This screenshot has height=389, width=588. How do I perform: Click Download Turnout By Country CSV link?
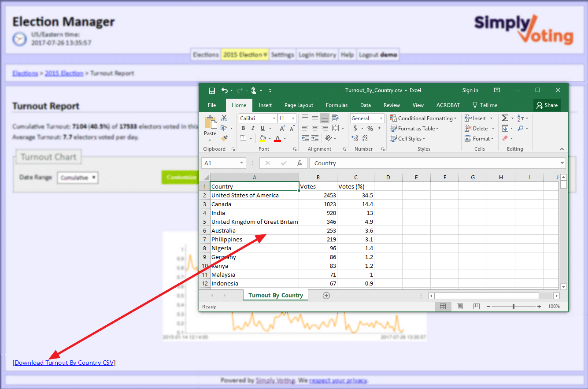pyautogui.click(x=64, y=363)
